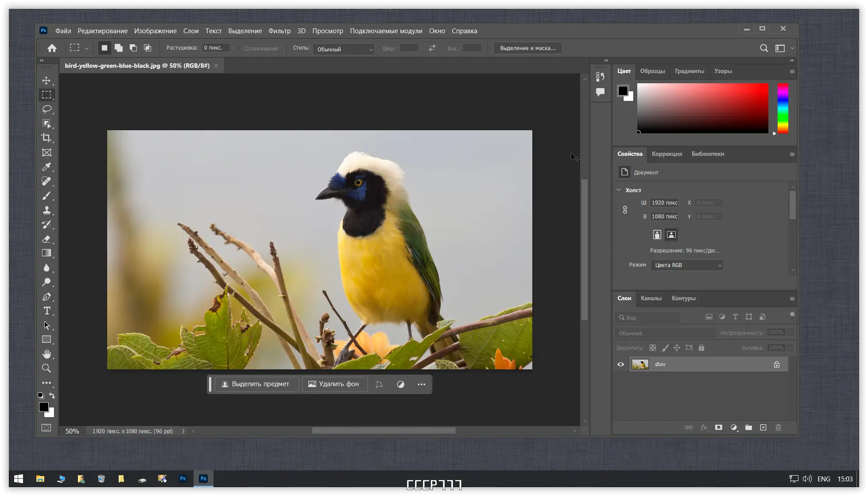Hide the Фон layer visibility eye
This screenshot has height=496, width=868.
click(x=620, y=364)
